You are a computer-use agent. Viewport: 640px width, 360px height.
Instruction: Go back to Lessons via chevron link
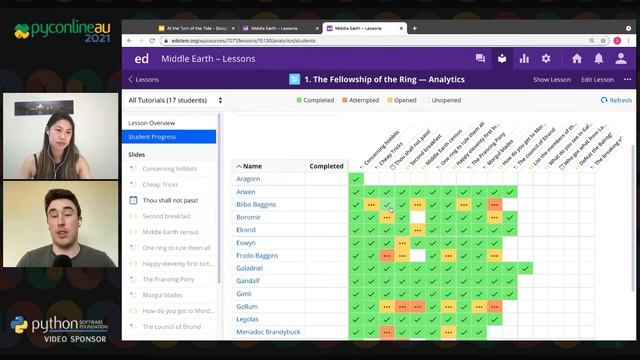tap(144, 80)
